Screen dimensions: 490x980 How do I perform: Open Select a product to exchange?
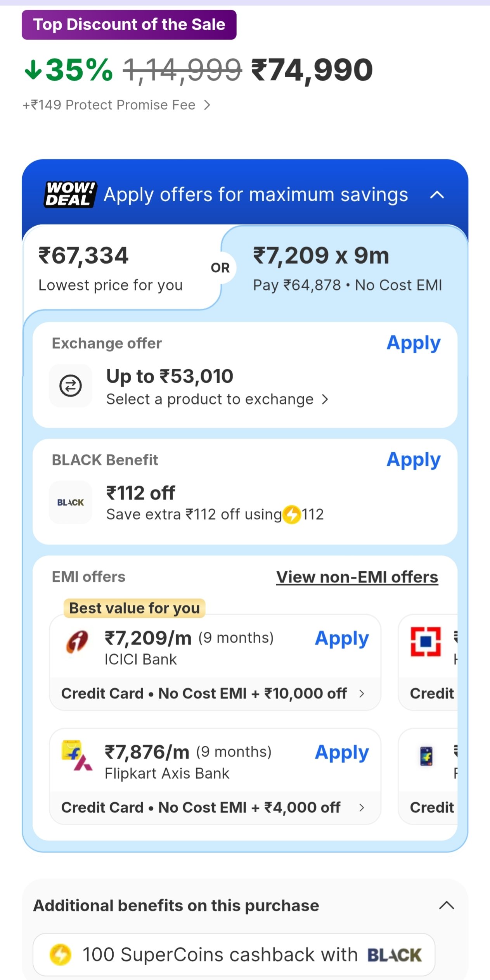click(217, 399)
